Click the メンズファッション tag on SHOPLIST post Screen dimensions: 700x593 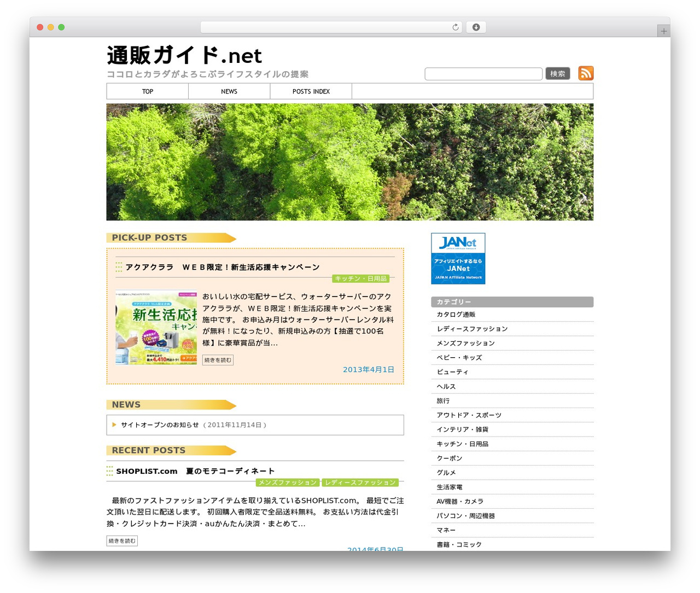tap(288, 482)
